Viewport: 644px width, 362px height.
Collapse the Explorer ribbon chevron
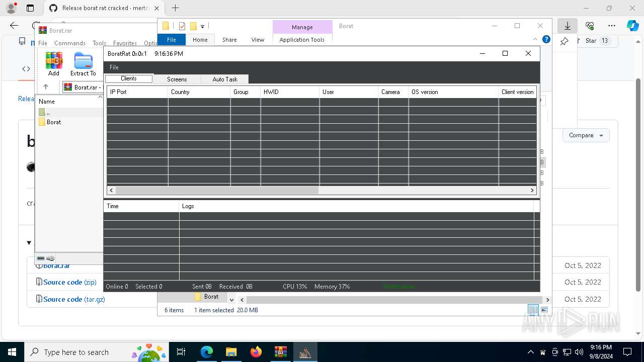(535, 39)
